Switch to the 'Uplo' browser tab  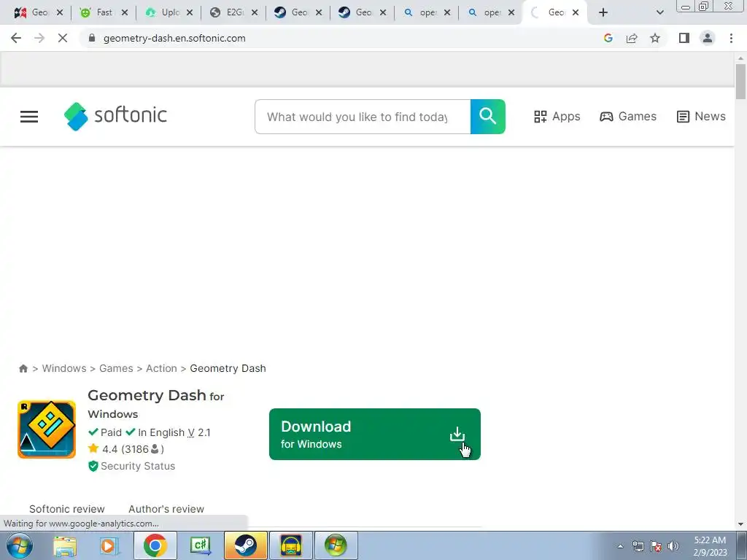(169, 12)
